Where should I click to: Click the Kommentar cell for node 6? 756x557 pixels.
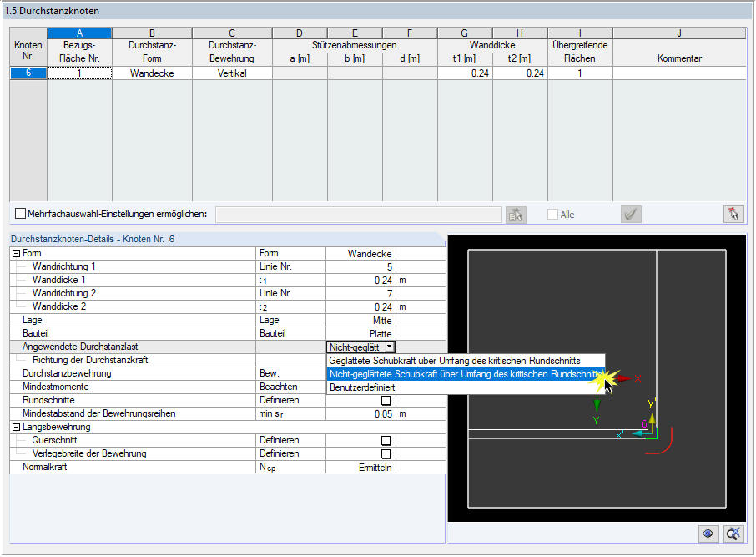click(679, 73)
